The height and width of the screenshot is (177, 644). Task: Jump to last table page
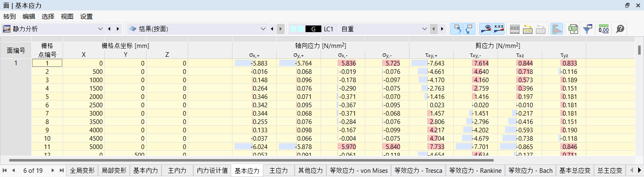pos(61,170)
